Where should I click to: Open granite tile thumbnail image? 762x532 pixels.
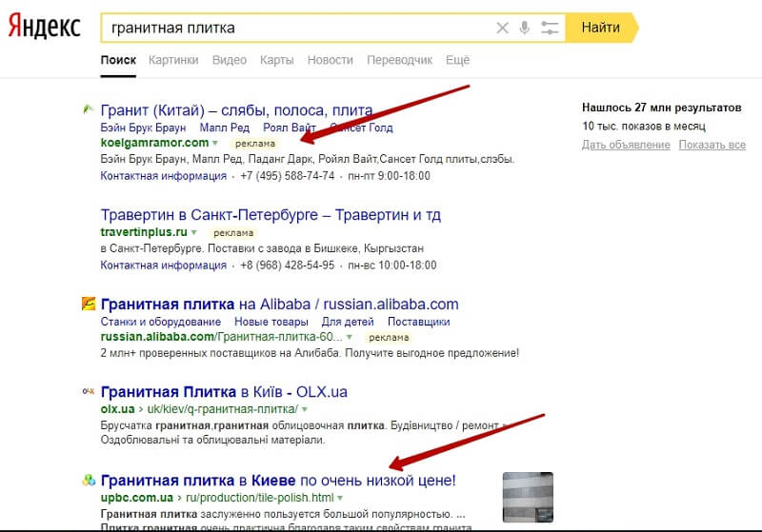tap(528, 497)
